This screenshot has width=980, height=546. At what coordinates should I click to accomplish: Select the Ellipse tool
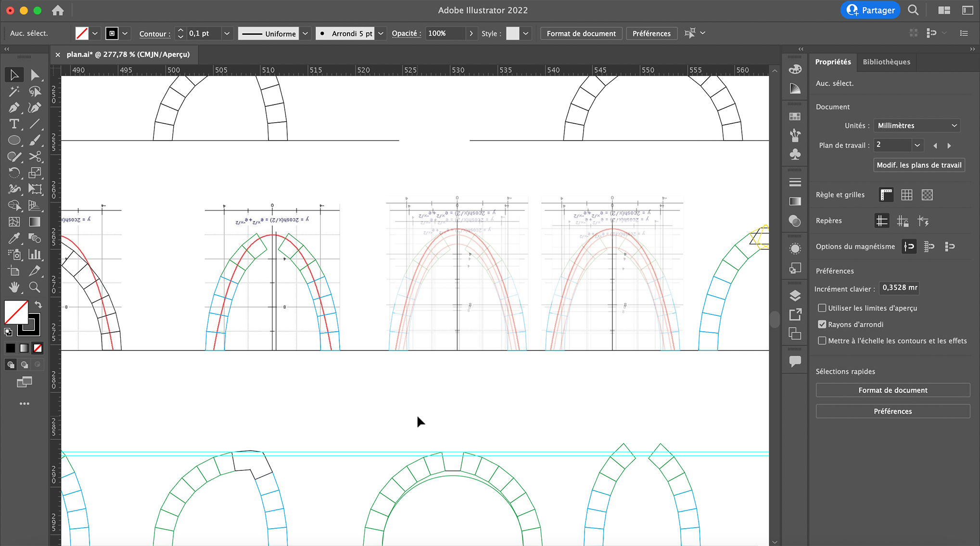[14, 140]
